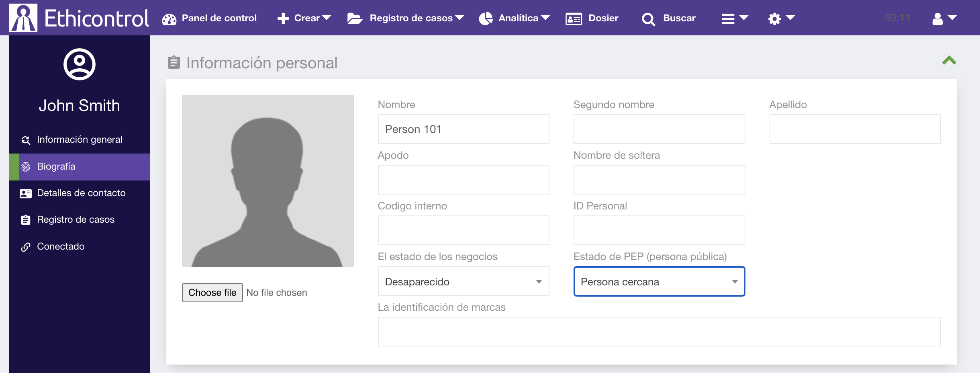Open the hamburger list menu
Image resolution: width=980 pixels, height=373 pixels.
pos(735,18)
